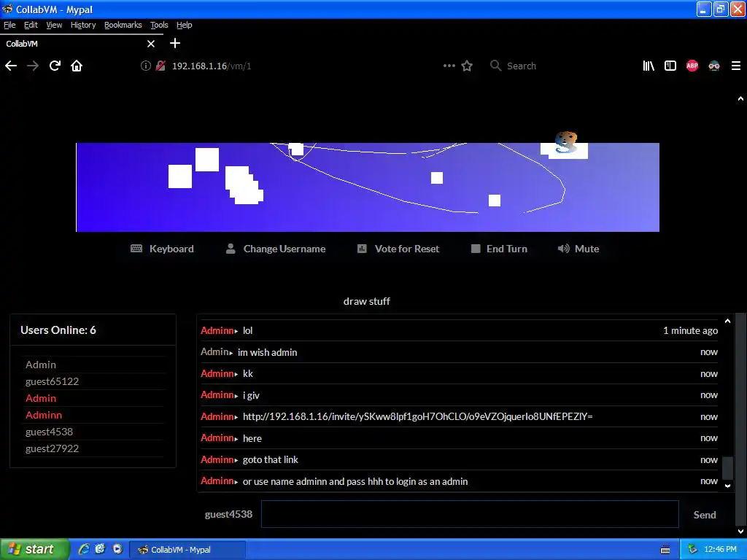747x560 pixels.
Task: Click the page scrollbar down arrow
Action: [740, 532]
